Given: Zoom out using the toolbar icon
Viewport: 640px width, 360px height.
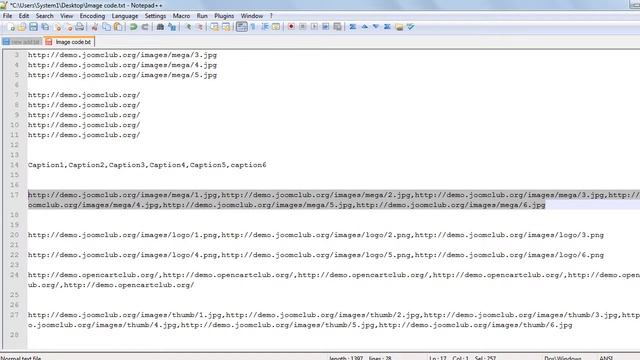Looking at the screenshot, I should [x=199, y=27].
